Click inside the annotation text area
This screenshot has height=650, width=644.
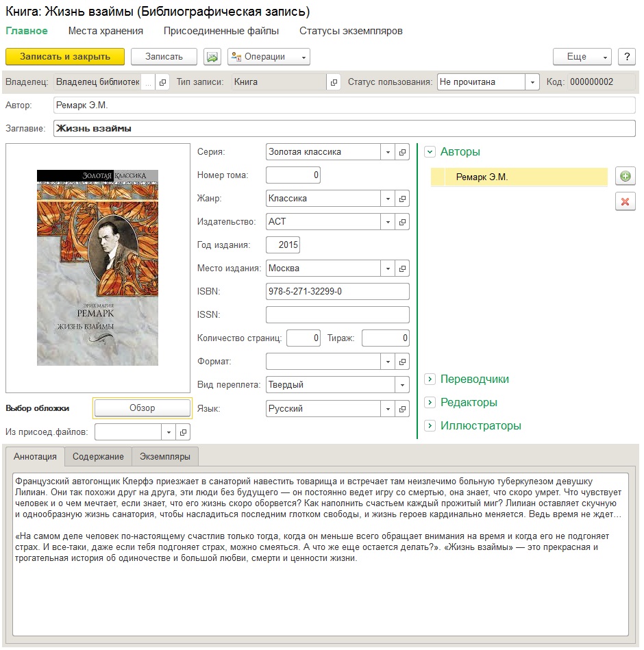[x=321, y=554]
